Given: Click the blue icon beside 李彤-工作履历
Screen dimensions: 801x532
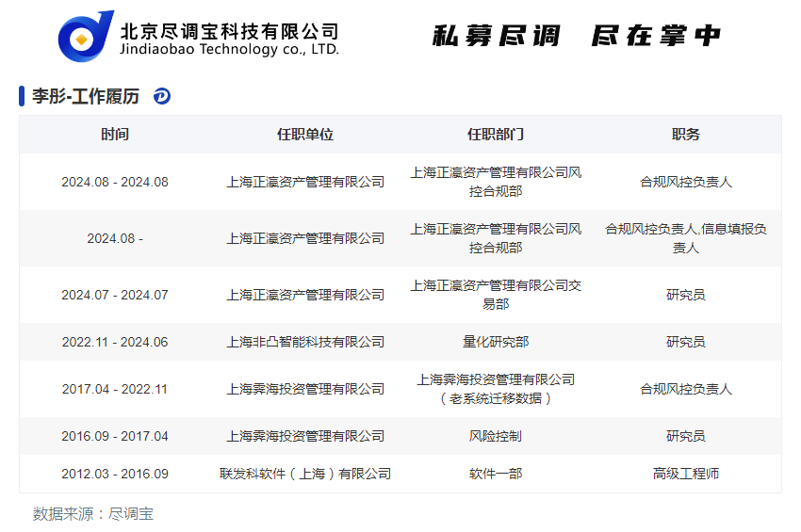Looking at the screenshot, I should click(162, 96).
